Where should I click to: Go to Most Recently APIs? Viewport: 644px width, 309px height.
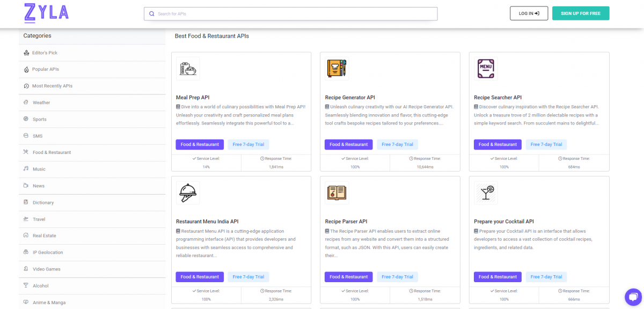pos(52,86)
